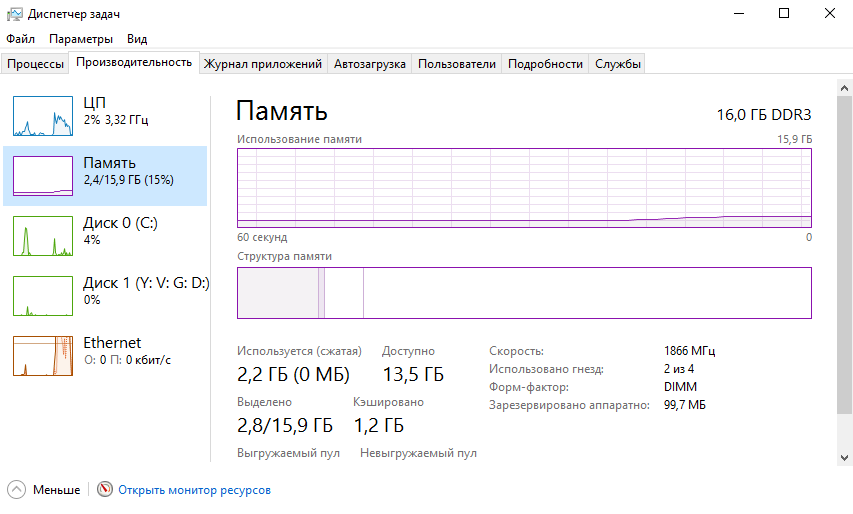The image size is (853, 514).
Task: Open the Файл menu
Action: click(x=20, y=39)
